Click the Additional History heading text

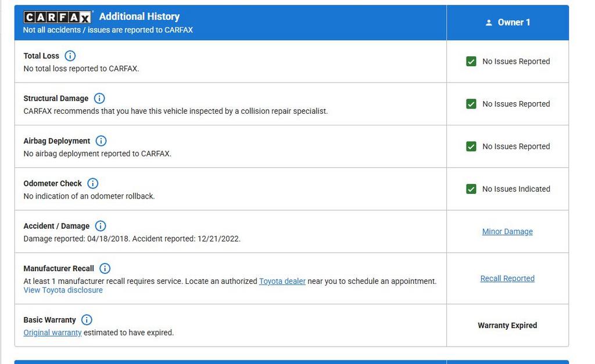tap(139, 16)
